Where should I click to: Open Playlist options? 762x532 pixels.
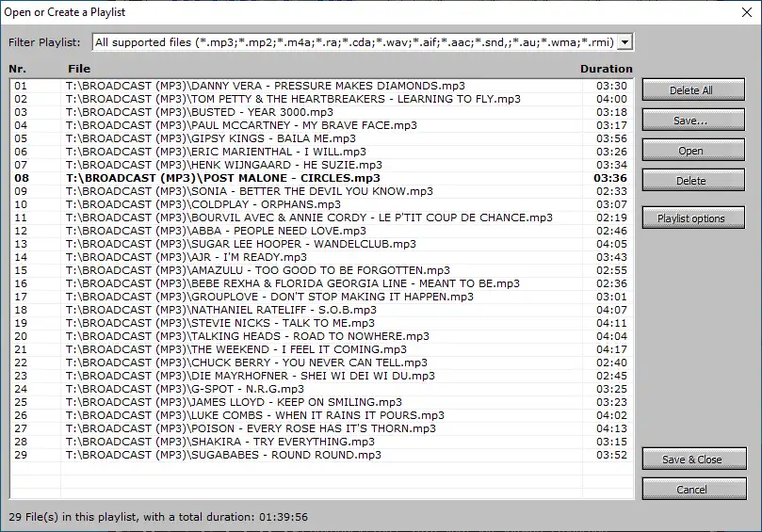693,218
